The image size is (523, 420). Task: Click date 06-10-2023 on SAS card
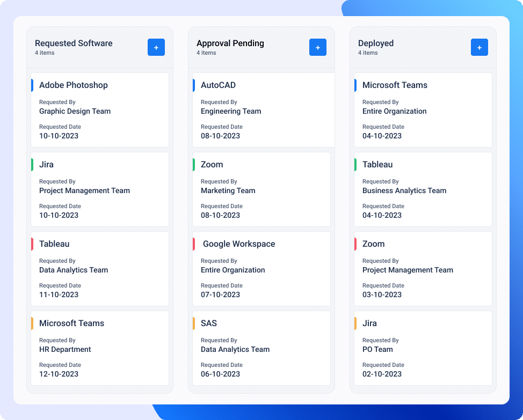[221, 374]
